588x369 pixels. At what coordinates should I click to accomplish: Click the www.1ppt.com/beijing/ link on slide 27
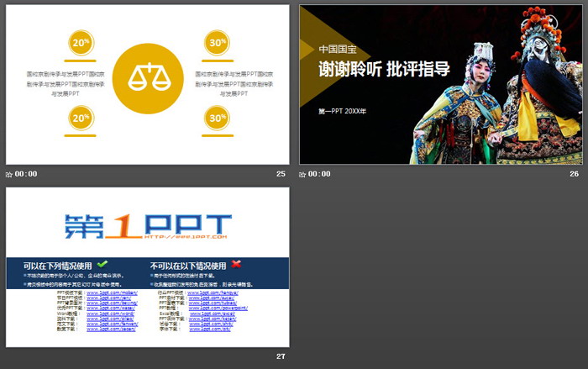point(112,303)
